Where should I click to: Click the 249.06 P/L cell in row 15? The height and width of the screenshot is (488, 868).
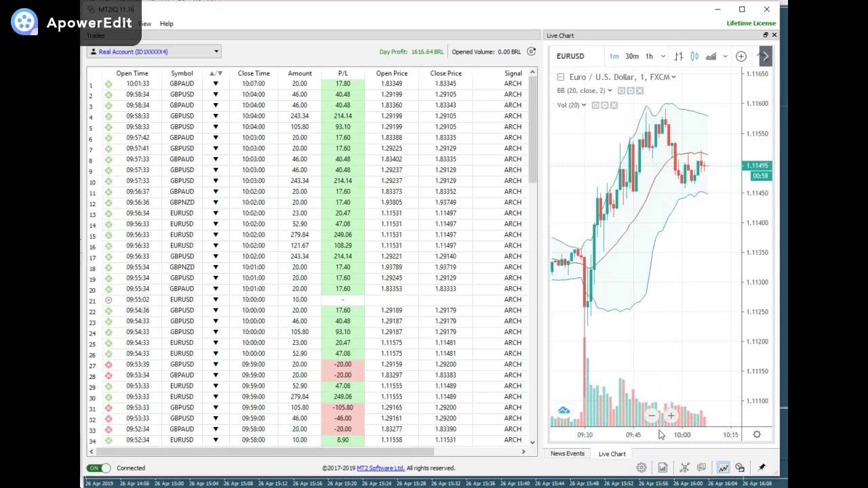343,235
